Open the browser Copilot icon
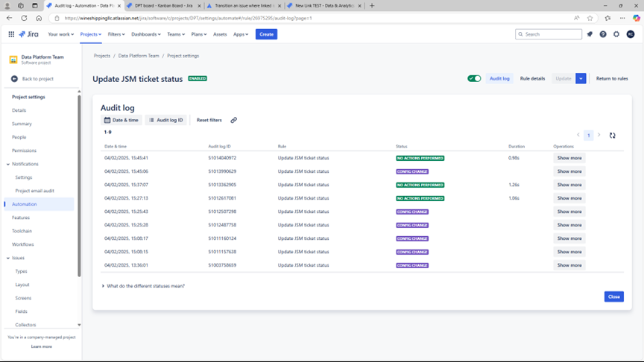The width and height of the screenshot is (644, 362). (x=637, y=18)
